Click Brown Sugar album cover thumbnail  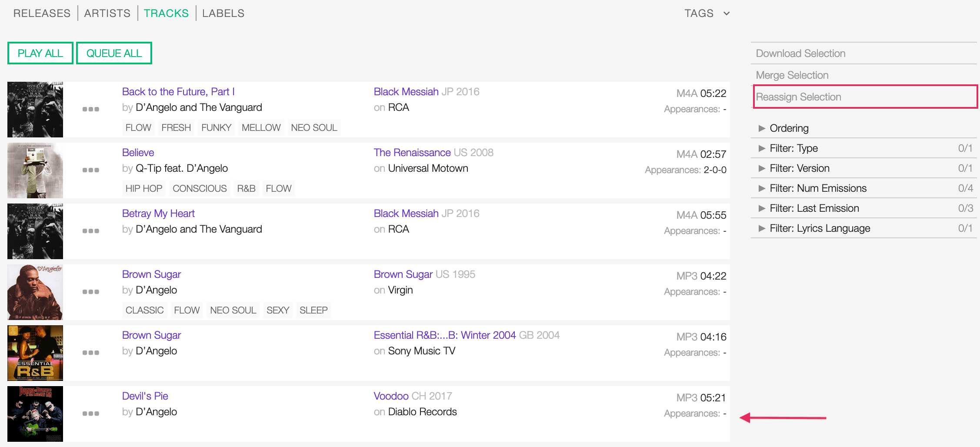[35, 292]
